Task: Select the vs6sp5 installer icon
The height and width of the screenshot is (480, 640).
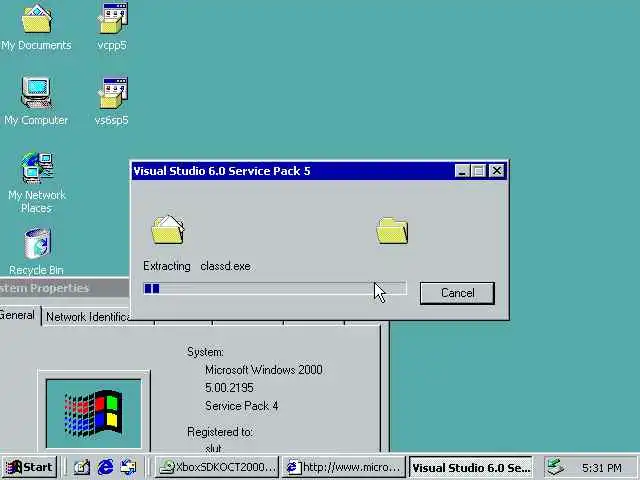Action: [112, 101]
